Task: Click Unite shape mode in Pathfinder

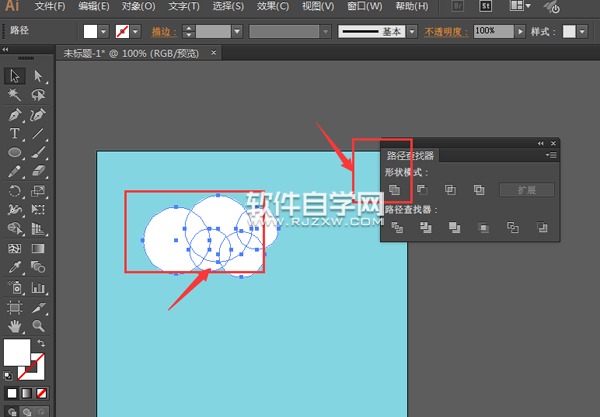Action: pyautogui.click(x=395, y=190)
